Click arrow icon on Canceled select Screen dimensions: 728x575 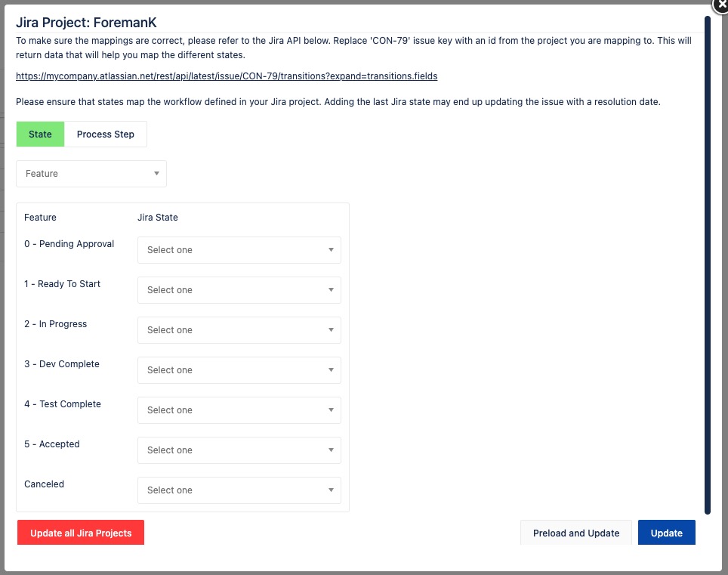click(x=331, y=490)
